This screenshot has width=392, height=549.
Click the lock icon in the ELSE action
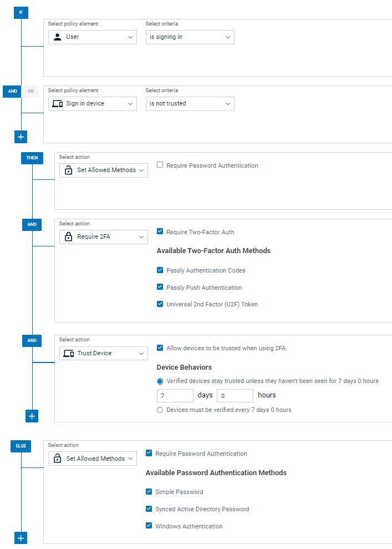(x=58, y=459)
